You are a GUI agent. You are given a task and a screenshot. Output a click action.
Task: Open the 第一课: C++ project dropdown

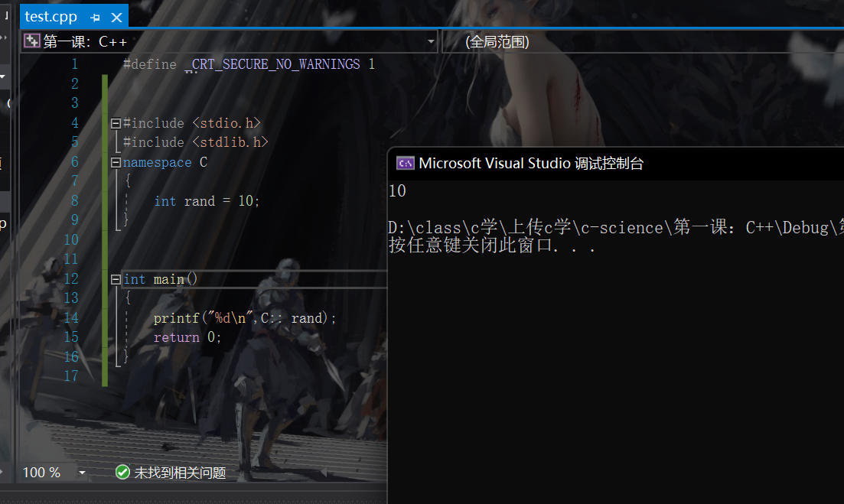[431, 41]
